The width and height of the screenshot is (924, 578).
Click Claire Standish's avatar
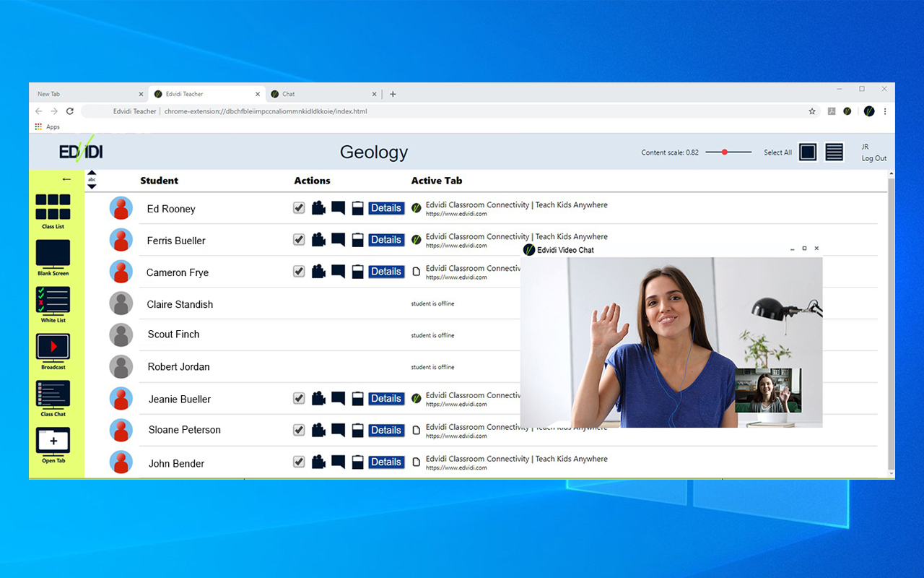(x=121, y=303)
